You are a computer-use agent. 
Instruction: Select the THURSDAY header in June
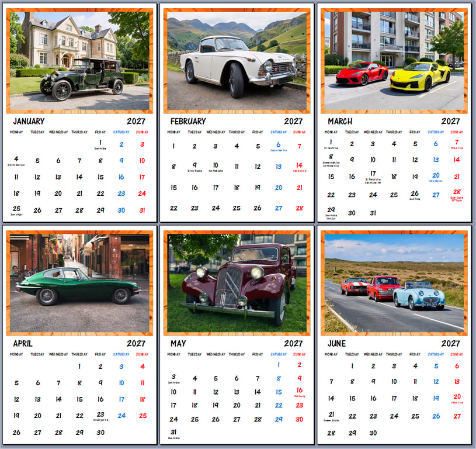(394, 354)
